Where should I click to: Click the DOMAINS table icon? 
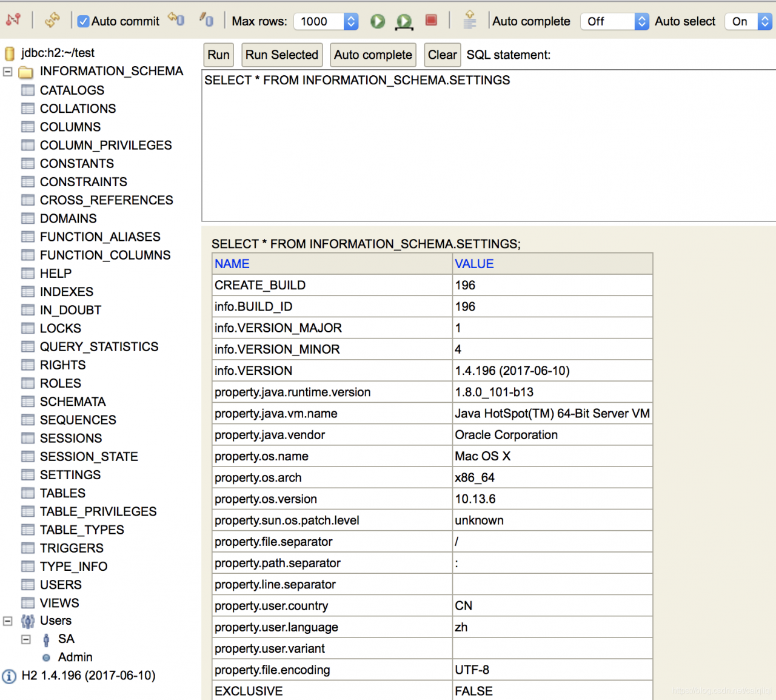[28, 218]
